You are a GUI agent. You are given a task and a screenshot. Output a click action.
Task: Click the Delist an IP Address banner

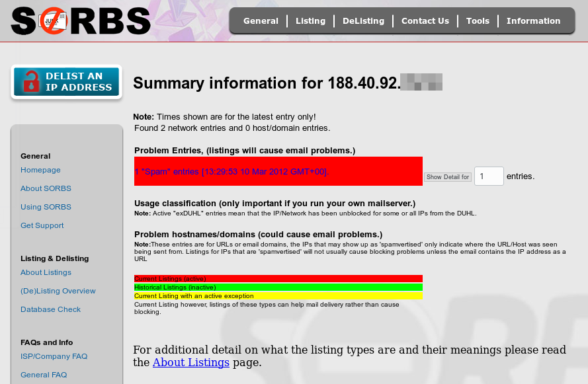(66, 82)
